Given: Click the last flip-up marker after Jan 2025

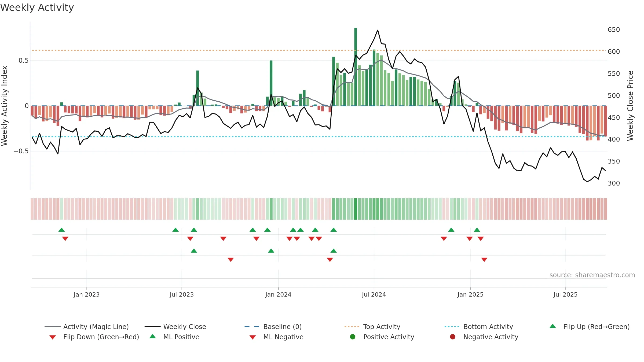Looking at the screenshot, I should point(477,230).
